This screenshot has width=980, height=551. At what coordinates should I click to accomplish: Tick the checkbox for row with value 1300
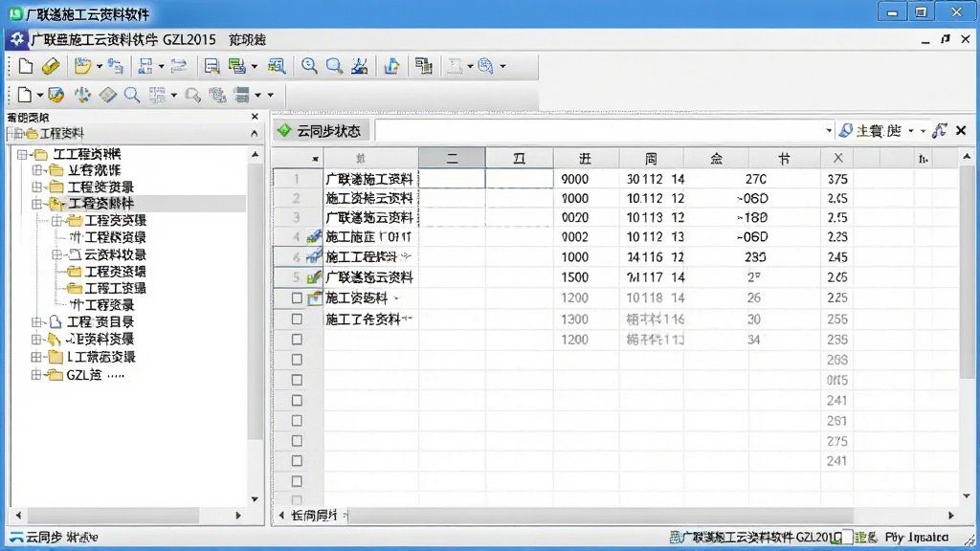[297, 320]
